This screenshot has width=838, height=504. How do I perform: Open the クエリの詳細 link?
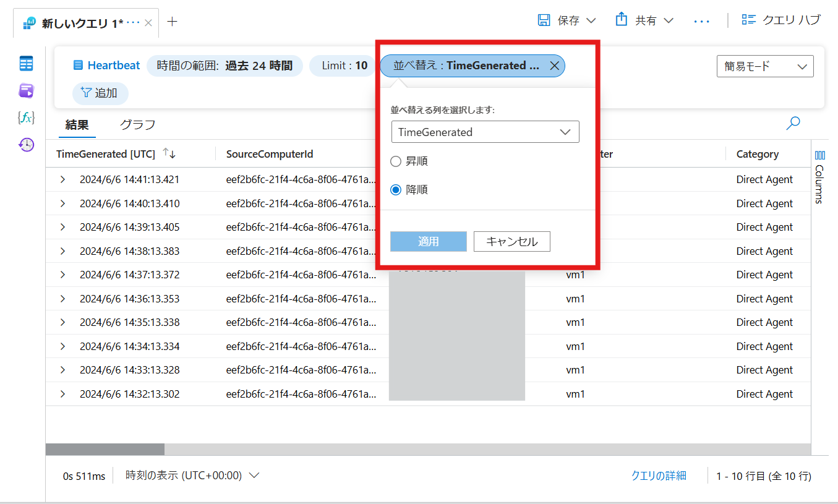[659, 476]
